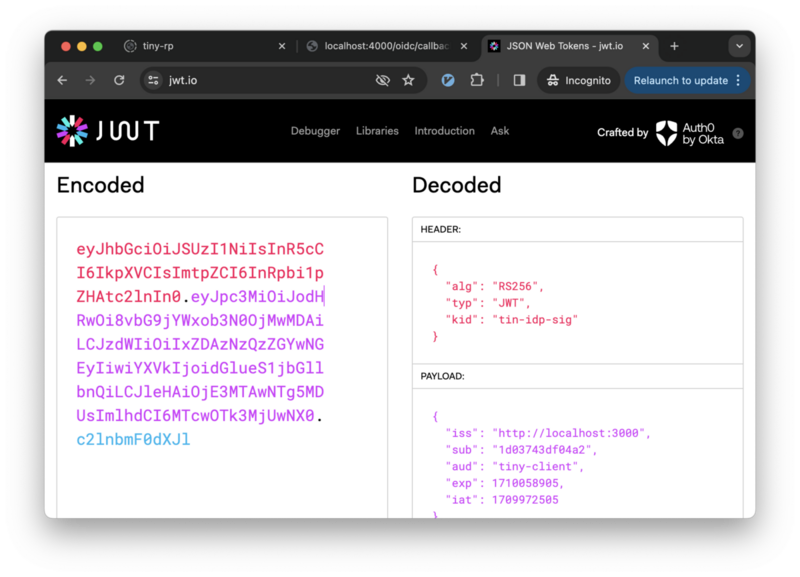800x577 pixels.
Task: Reload the jwt.io page
Action: click(x=119, y=80)
